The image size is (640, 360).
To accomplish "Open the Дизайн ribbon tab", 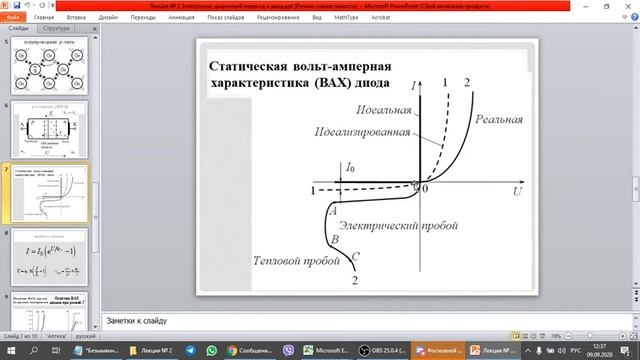I will pyautogui.click(x=108, y=18).
